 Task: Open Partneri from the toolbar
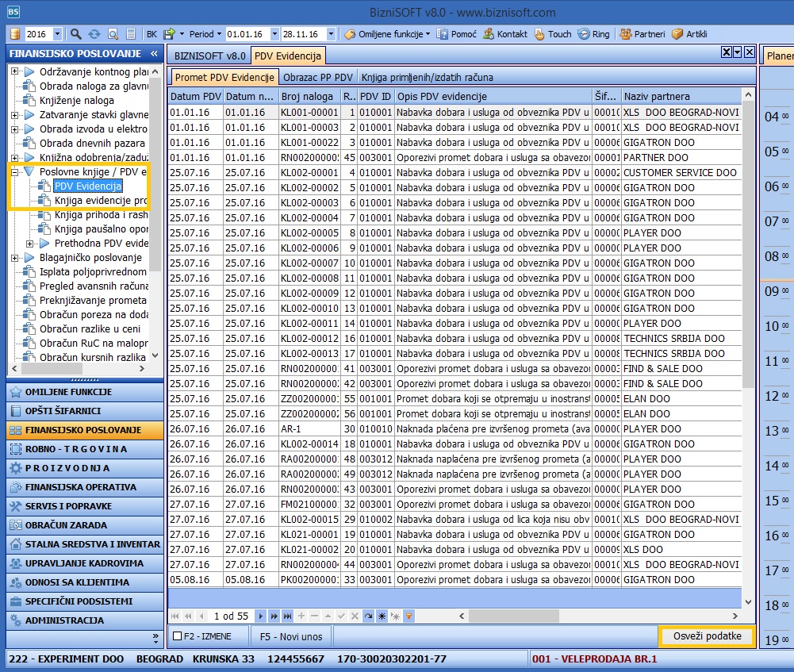click(x=642, y=34)
